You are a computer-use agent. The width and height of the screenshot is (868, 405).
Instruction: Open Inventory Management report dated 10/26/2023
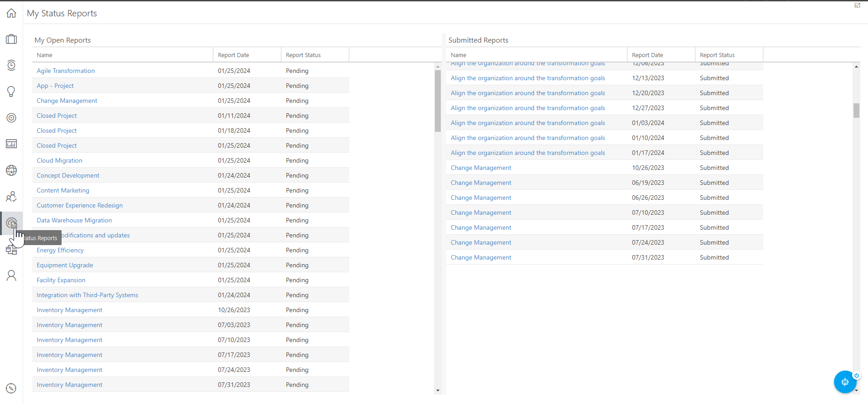point(69,310)
